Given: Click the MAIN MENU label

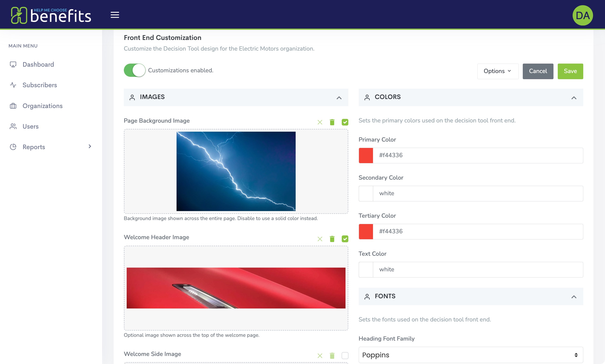Looking at the screenshot, I should (23, 46).
